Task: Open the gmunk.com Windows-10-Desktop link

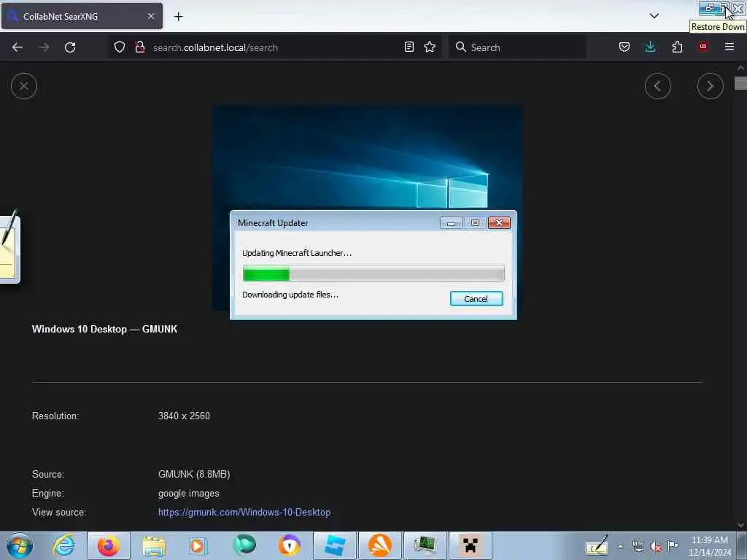Action: coord(244,513)
